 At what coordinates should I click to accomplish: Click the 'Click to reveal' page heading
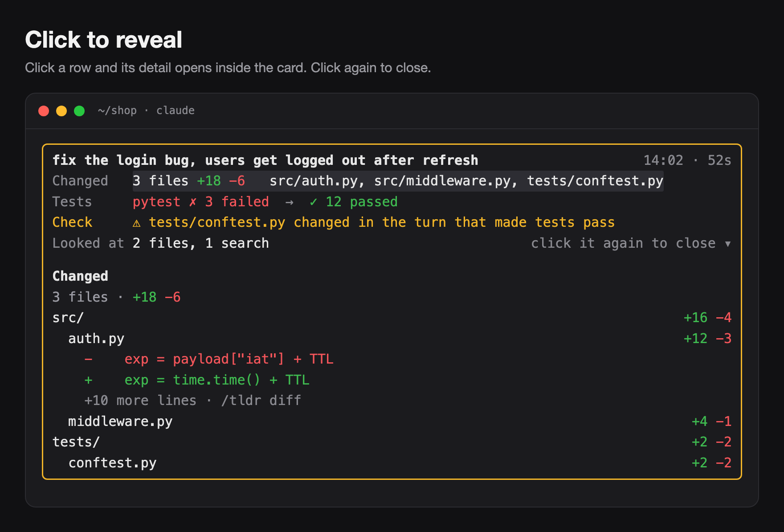(103, 40)
